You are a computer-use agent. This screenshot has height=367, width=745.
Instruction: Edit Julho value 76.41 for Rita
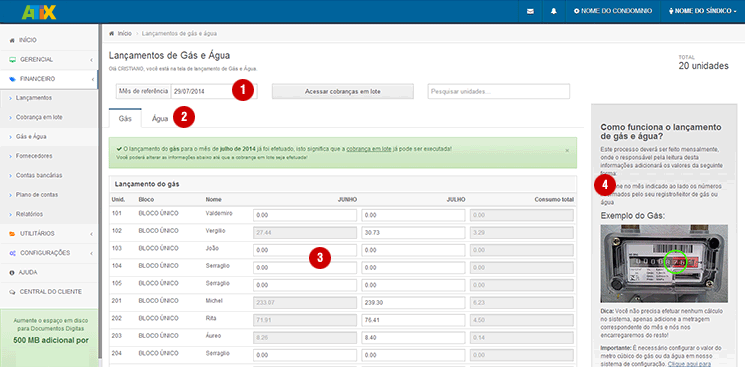413,320
